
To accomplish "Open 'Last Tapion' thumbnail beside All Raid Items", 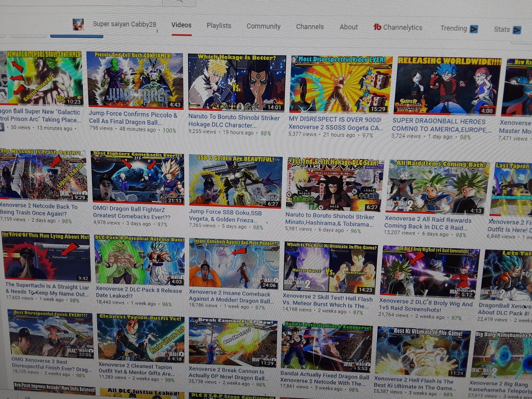I will coord(511,189).
